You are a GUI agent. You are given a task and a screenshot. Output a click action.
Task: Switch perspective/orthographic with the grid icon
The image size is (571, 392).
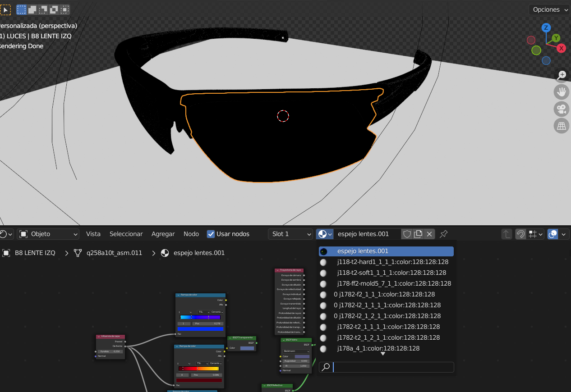coord(562,126)
